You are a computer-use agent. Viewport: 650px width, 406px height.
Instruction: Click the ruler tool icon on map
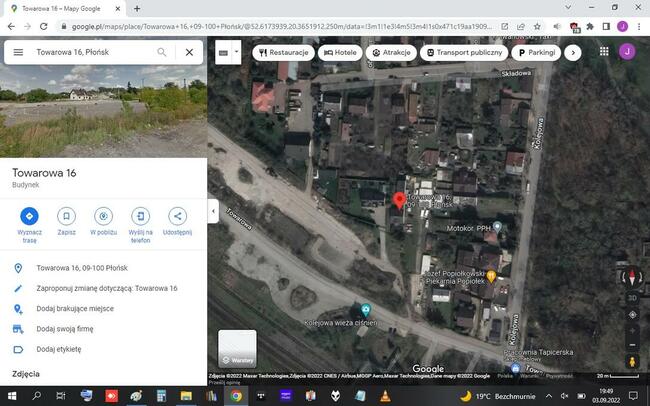pos(223,53)
